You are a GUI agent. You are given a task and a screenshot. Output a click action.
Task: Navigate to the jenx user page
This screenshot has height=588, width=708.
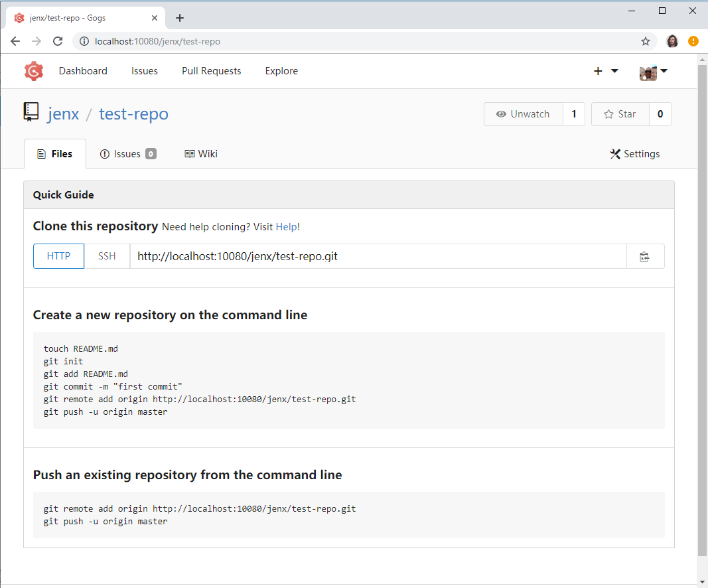pyautogui.click(x=63, y=113)
